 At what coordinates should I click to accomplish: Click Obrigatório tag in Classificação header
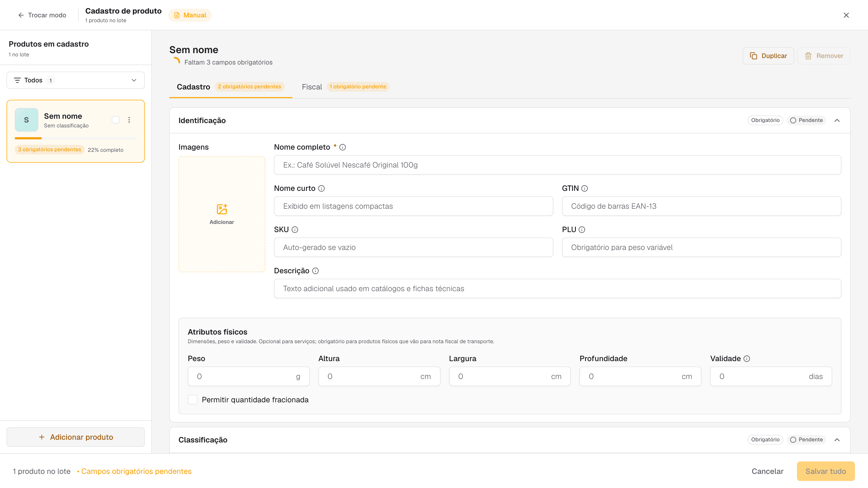pyautogui.click(x=765, y=440)
